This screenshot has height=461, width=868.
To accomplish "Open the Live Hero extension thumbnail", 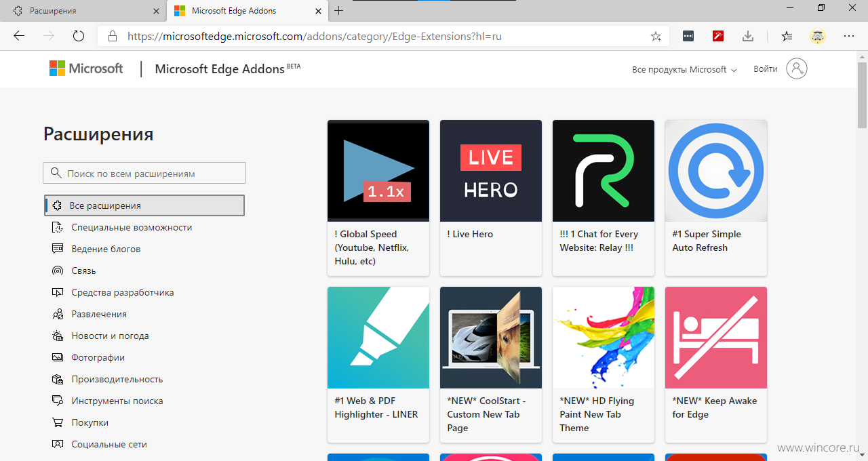I will coord(491,171).
